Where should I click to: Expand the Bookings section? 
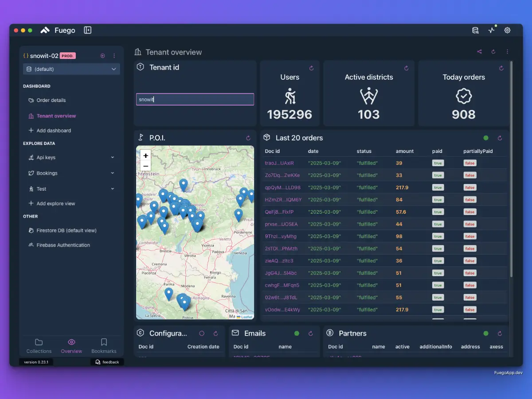pos(112,173)
